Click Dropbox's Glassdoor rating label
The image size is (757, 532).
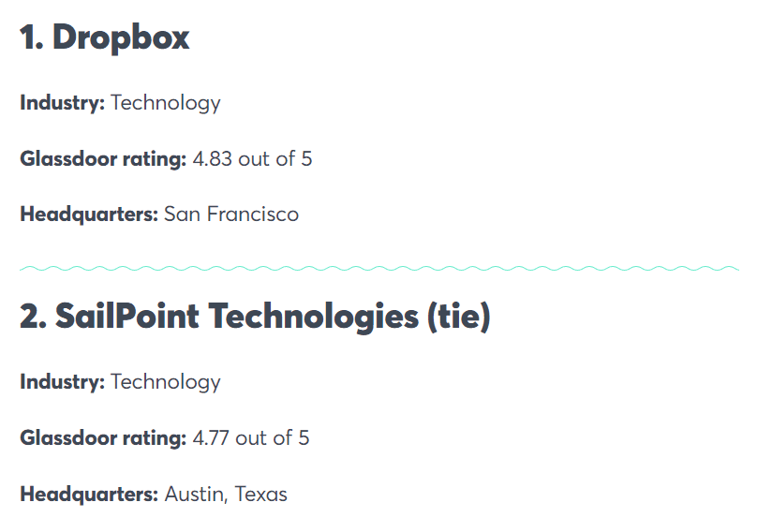pos(103,159)
